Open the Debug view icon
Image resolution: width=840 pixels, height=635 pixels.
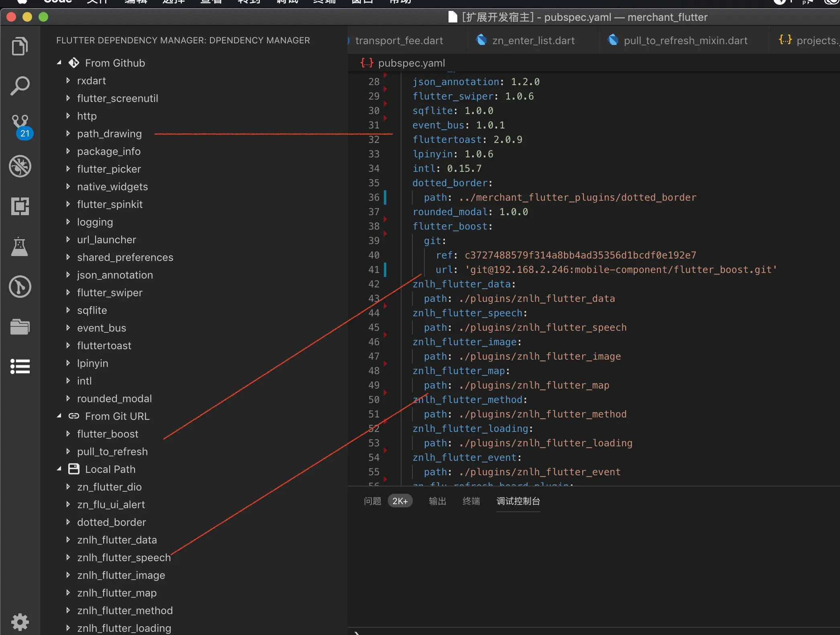(20, 166)
